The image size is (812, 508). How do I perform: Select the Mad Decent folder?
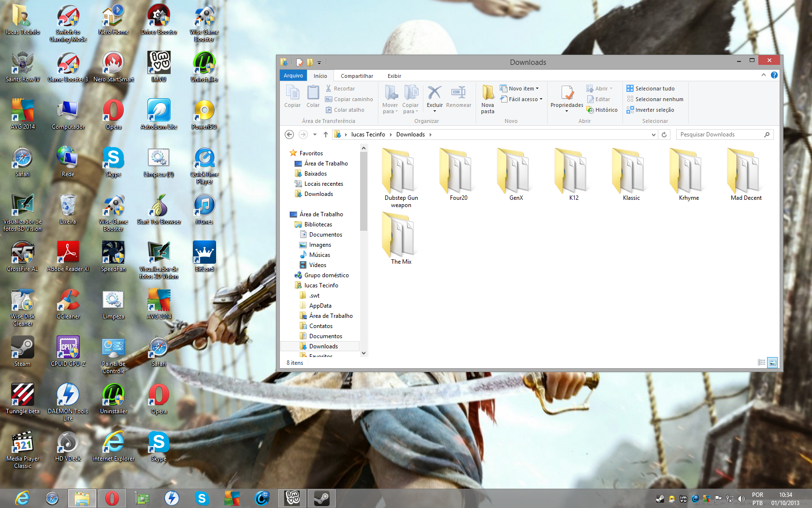tap(746, 174)
